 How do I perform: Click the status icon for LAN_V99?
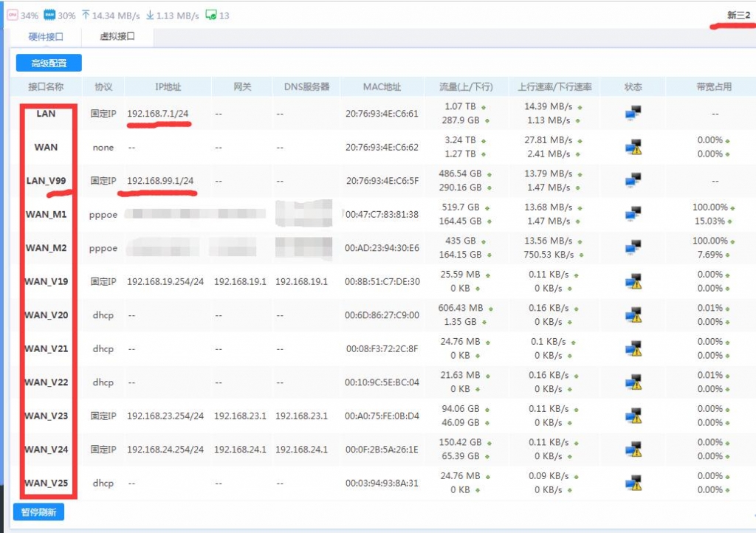pos(633,180)
